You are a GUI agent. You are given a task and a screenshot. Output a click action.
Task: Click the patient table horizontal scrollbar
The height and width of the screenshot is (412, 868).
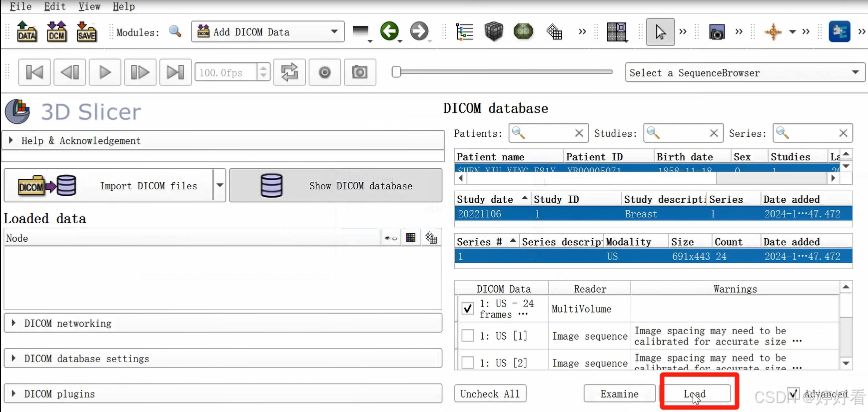click(x=647, y=178)
